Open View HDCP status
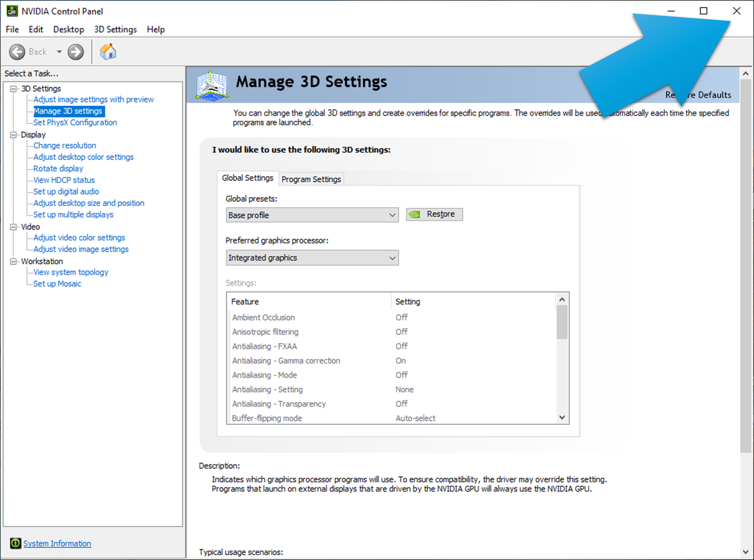The width and height of the screenshot is (754, 560). (x=64, y=180)
